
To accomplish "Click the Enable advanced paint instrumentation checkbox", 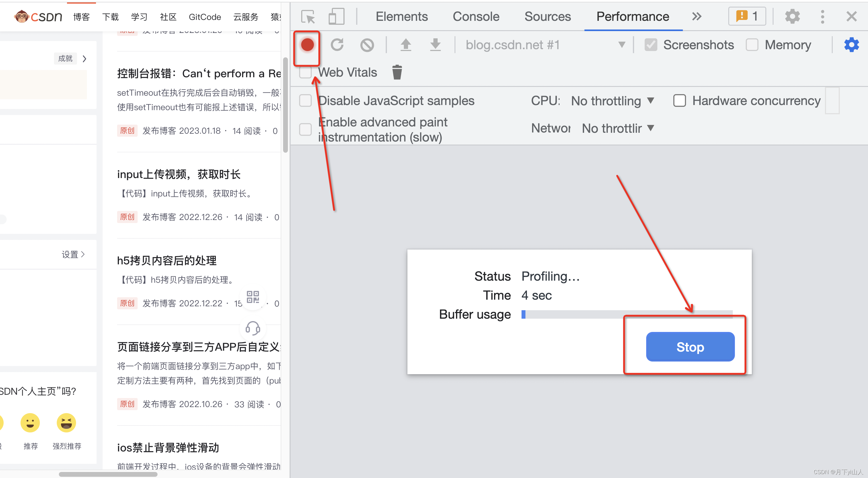I will (305, 128).
